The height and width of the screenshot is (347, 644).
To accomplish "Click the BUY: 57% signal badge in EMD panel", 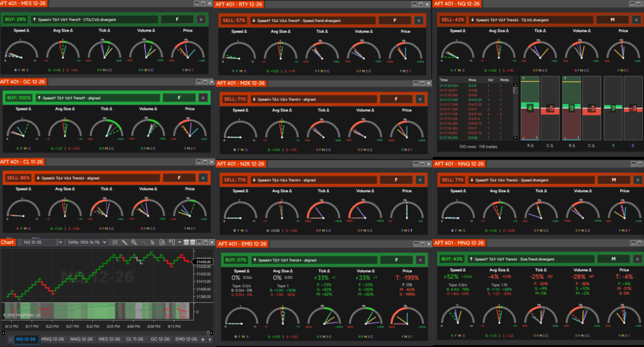I will (236, 260).
